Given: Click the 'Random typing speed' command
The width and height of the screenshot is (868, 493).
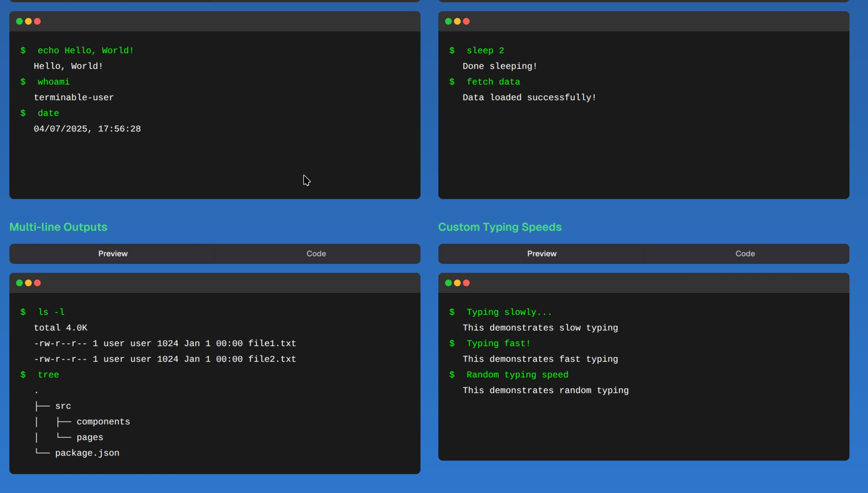Looking at the screenshot, I should [518, 375].
